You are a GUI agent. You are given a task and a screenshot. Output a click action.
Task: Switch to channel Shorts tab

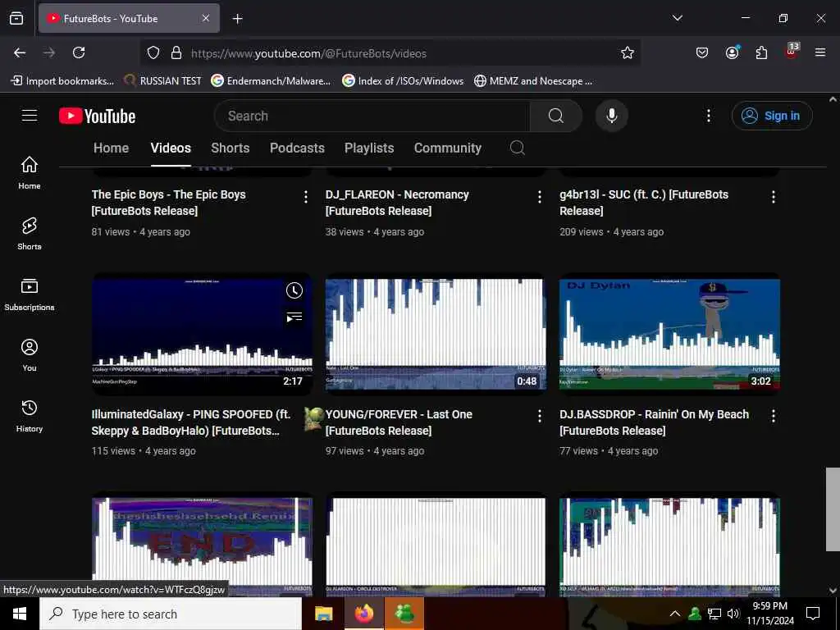(231, 148)
